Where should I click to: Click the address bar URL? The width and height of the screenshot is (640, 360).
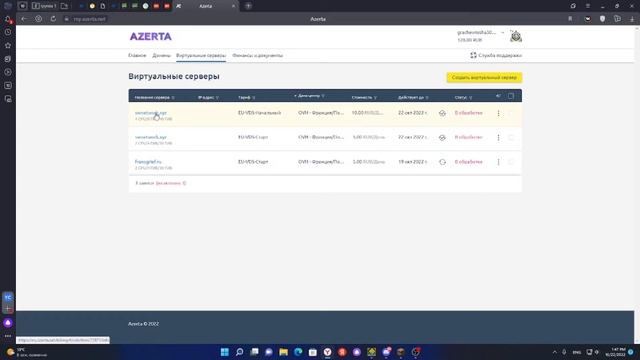[x=89, y=19]
